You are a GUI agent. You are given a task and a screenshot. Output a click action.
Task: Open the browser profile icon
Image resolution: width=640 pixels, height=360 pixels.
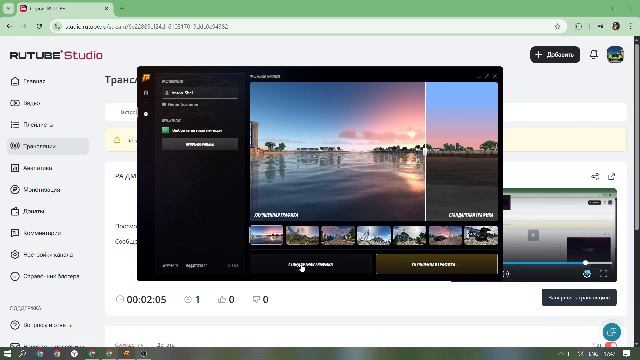pos(616,26)
